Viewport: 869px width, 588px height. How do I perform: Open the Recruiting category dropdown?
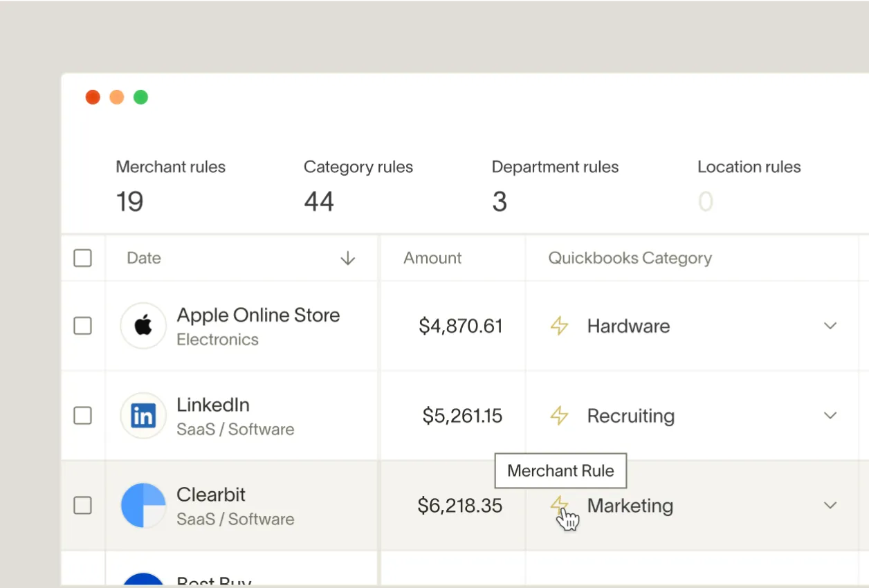tap(830, 415)
